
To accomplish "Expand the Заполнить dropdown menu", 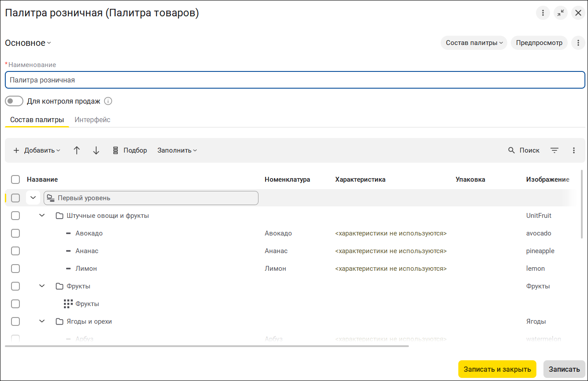I will click(x=177, y=150).
